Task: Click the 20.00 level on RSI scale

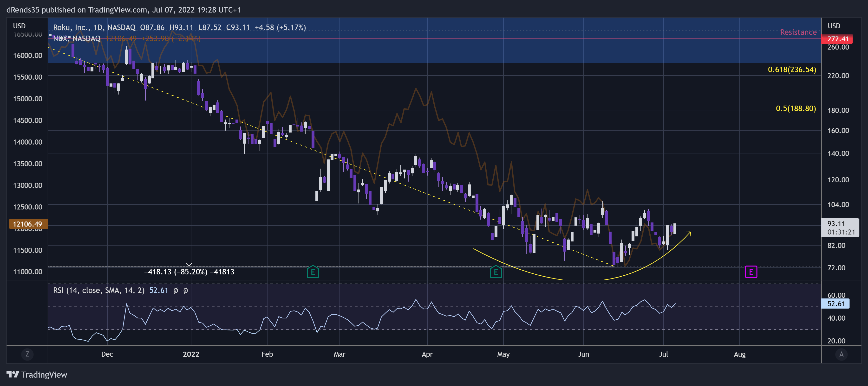Action: 836,341
